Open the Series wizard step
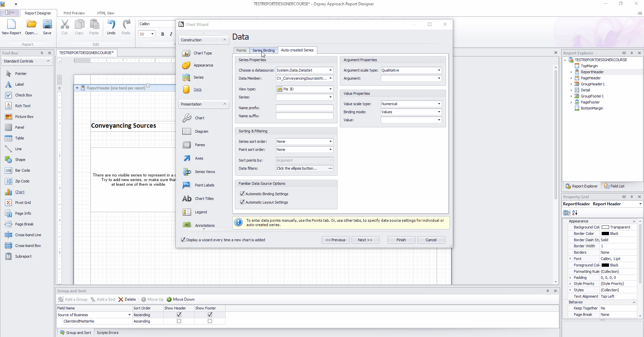Screen dimensions: 644x337 click(198, 77)
